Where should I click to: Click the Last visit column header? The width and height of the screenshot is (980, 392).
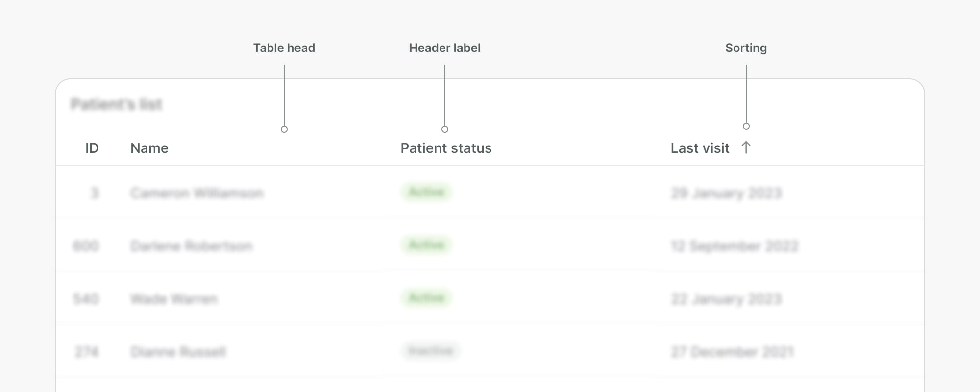(x=700, y=148)
